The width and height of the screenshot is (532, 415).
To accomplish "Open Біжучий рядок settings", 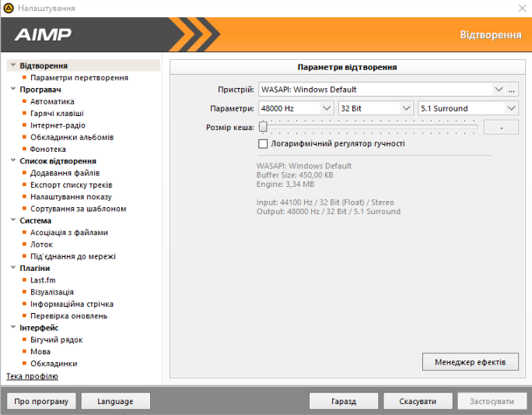I will pyautogui.click(x=57, y=339).
